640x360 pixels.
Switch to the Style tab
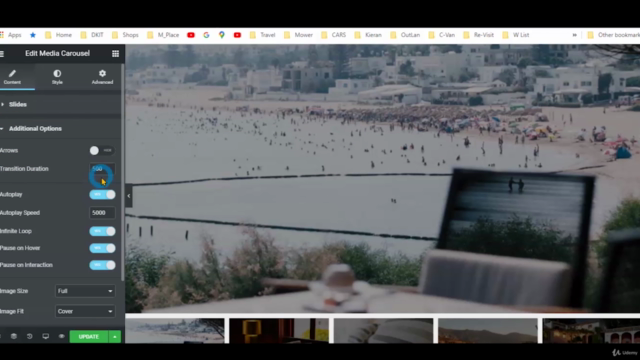(57, 77)
